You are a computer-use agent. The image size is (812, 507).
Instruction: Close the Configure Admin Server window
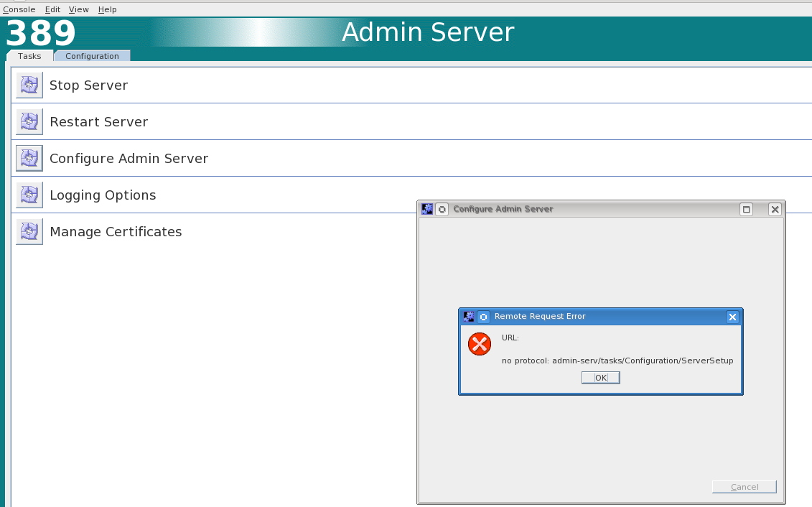[775, 209]
